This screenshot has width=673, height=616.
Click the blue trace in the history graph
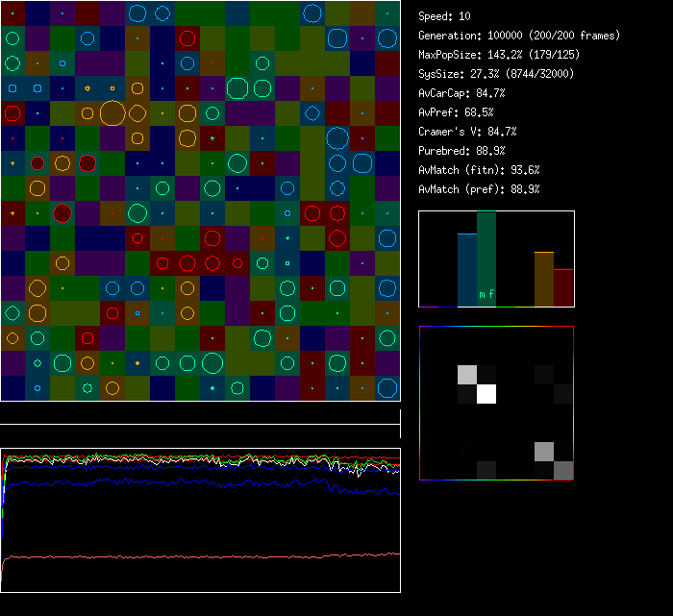(192, 480)
